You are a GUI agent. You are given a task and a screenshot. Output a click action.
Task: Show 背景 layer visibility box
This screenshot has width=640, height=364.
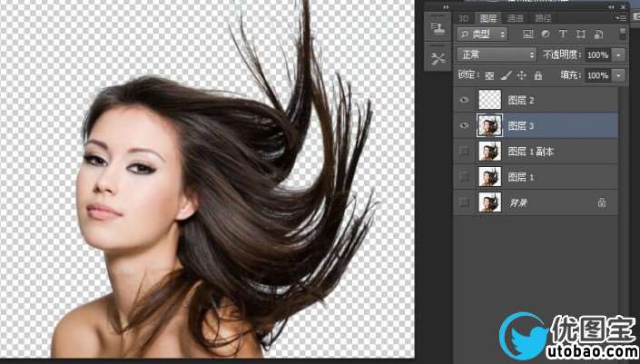coord(465,202)
